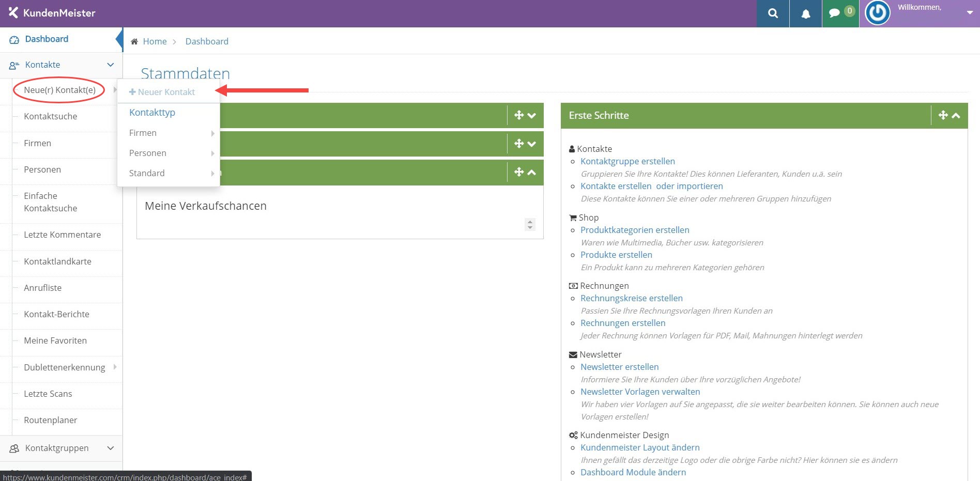
Task: Click the move icon on Erste Schritte panel
Action: (943, 115)
